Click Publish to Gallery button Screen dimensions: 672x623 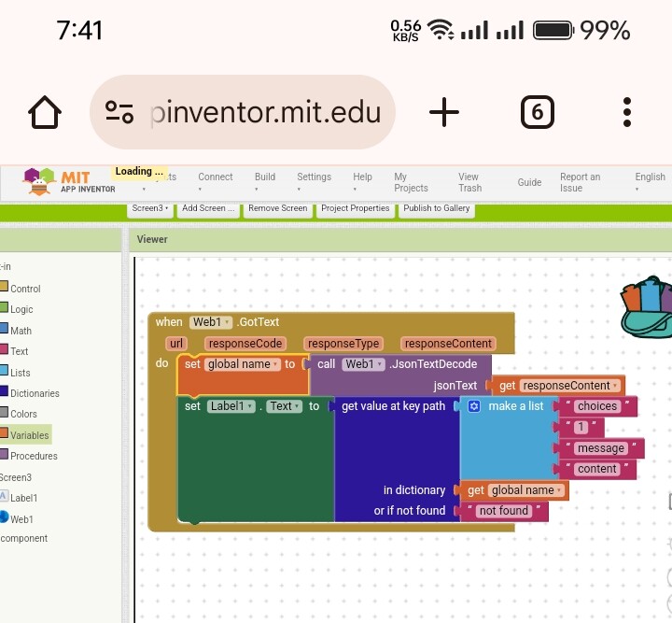(x=436, y=209)
